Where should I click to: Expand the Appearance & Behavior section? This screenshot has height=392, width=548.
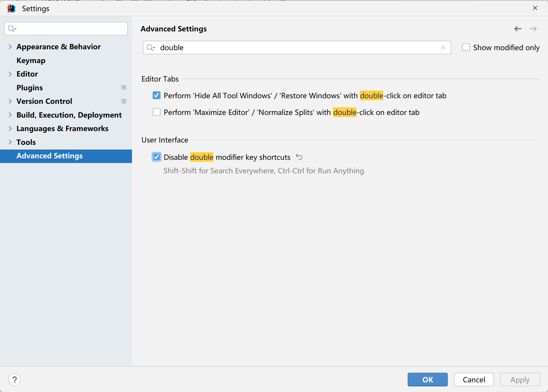tap(10, 47)
